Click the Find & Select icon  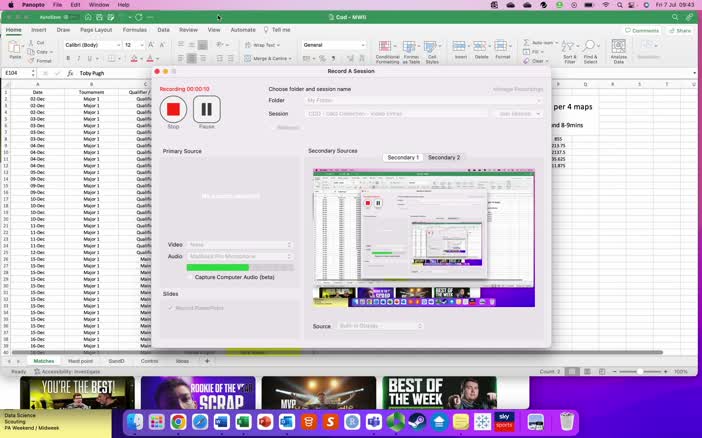(590, 50)
